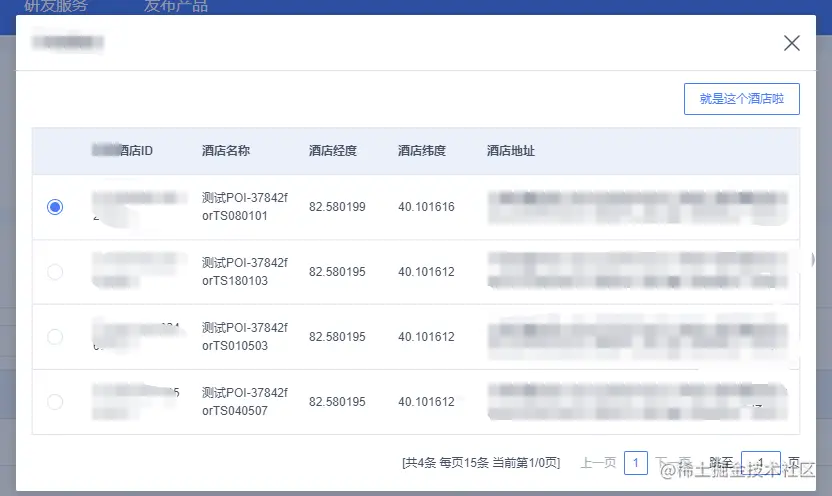832x496 pixels.
Task: Select radio button for 测试POI-37842forTS080101 row
Action: 55,207
